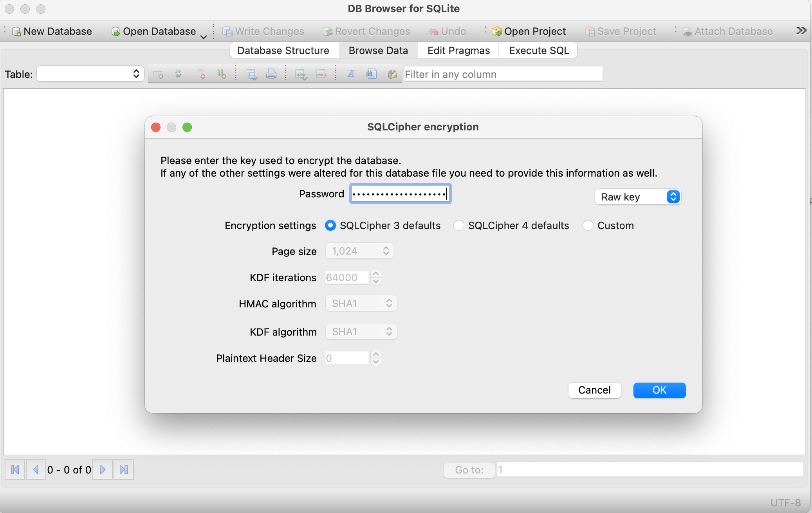This screenshot has height=513, width=812.
Task: Switch to Edit Pragmas tab
Action: point(458,51)
